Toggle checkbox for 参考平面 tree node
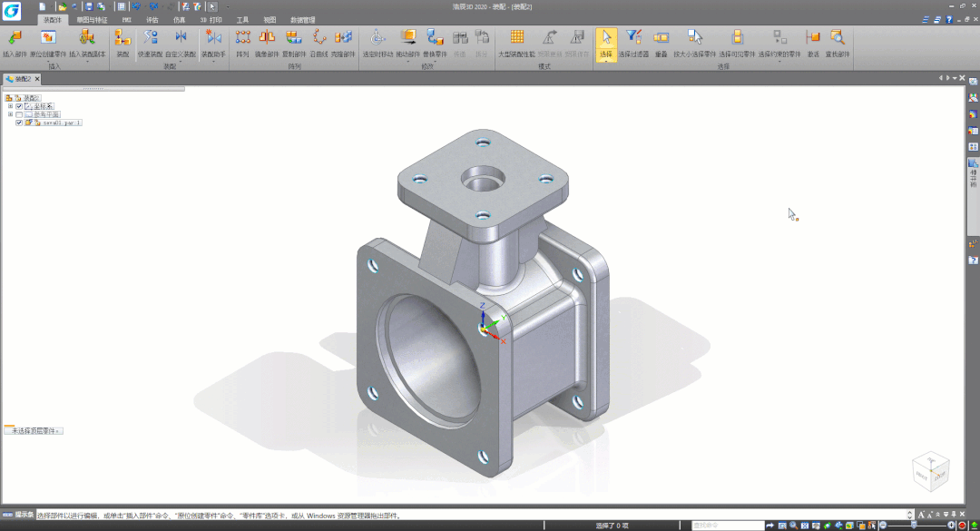This screenshot has width=980, height=531. point(19,114)
